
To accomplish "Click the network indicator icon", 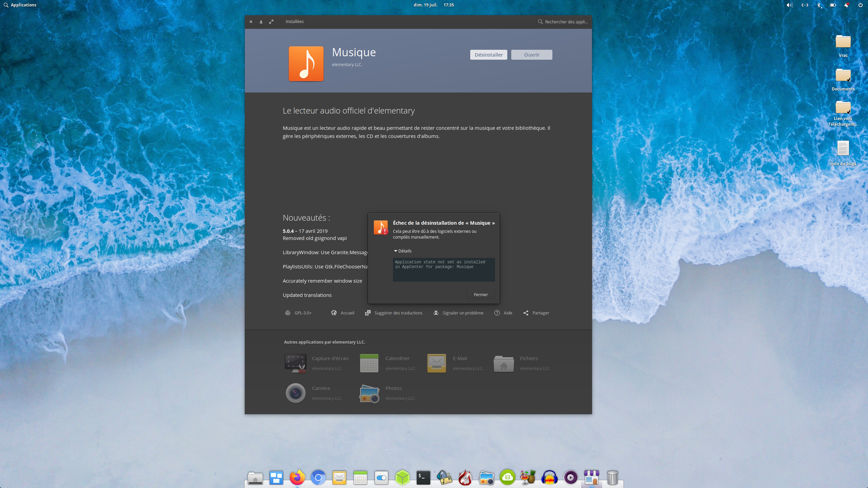I will point(805,5).
